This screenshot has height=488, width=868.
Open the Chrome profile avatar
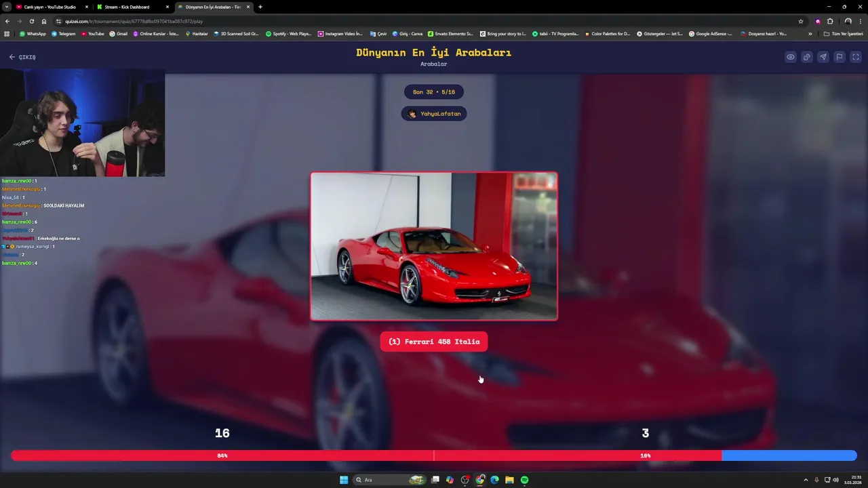click(848, 21)
